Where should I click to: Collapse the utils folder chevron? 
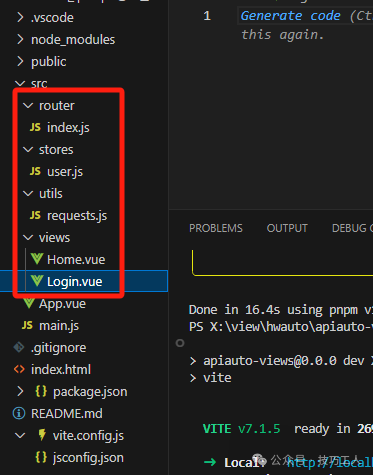pyautogui.click(x=28, y=193)
